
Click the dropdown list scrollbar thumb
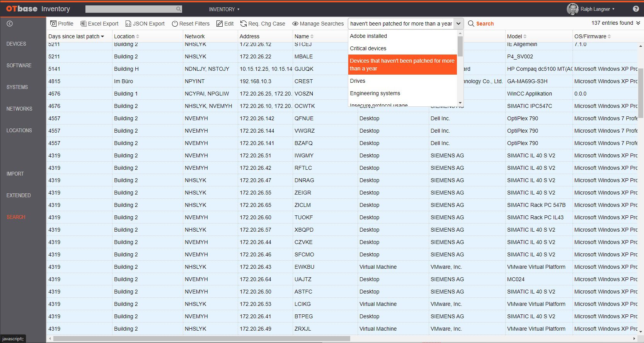[460, 46]
